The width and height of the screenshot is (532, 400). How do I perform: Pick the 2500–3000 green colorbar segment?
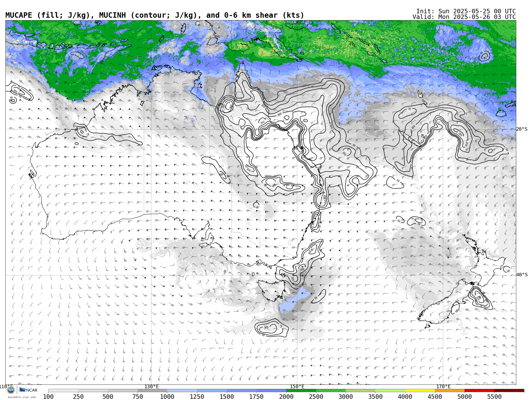coord(331,391)
